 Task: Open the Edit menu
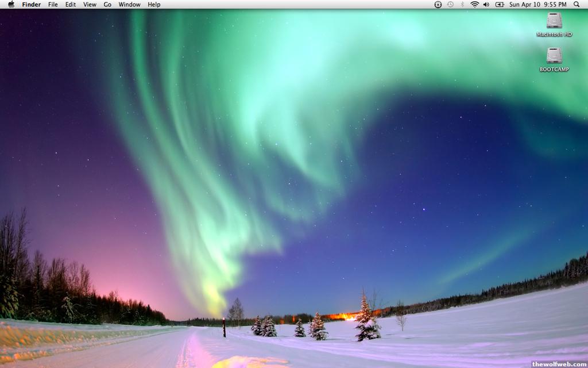tap(70, 5)
